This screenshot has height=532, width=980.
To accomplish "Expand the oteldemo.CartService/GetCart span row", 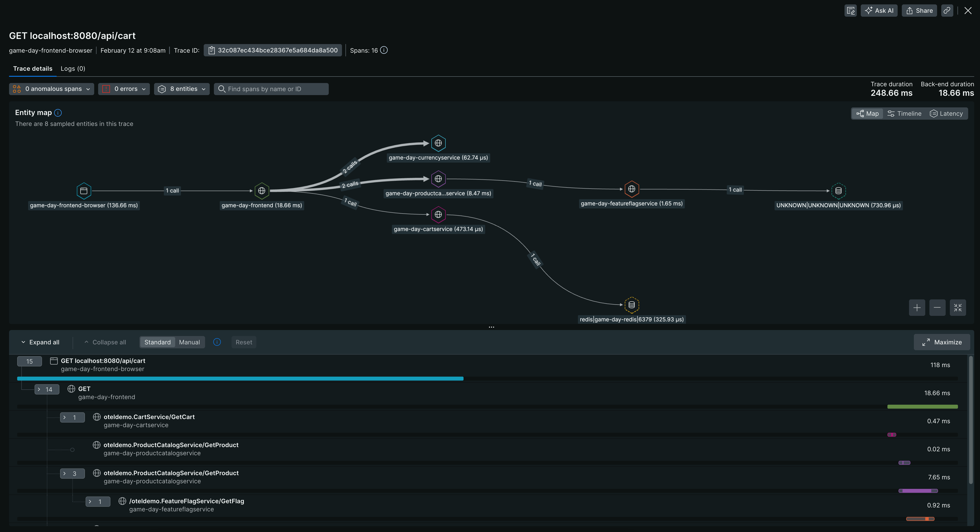I will [72, 417].
